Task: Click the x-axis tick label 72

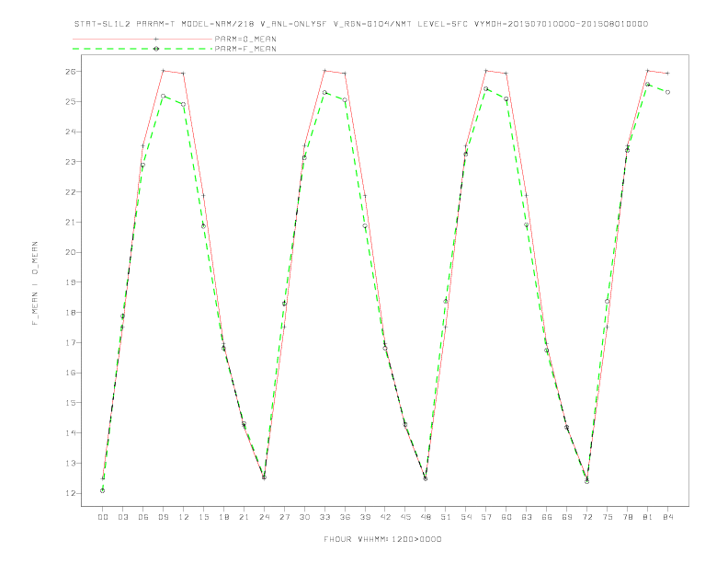Action: pos(586,517)
